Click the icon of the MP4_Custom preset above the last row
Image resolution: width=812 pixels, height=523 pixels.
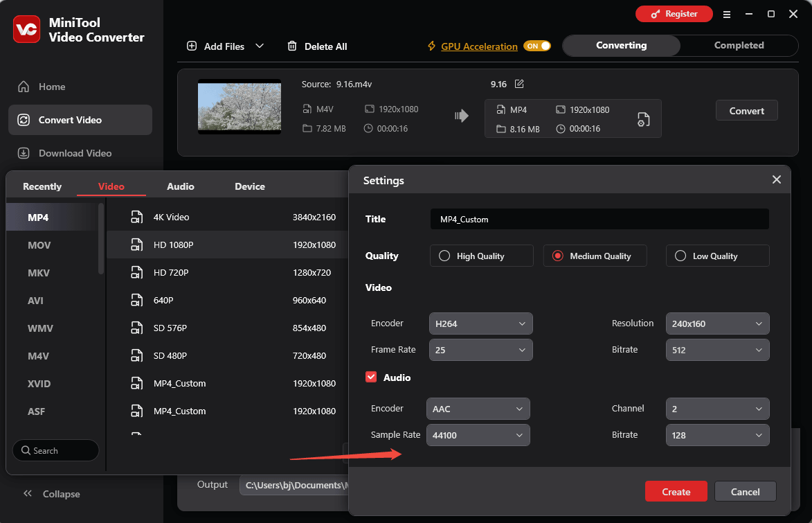click(x=136, y=383)
